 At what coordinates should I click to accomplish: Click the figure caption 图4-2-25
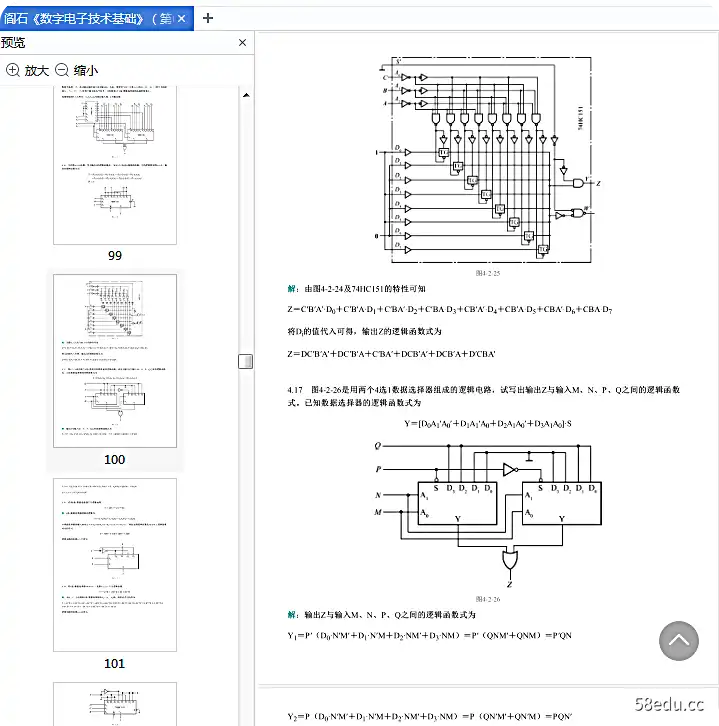[488, 273]
